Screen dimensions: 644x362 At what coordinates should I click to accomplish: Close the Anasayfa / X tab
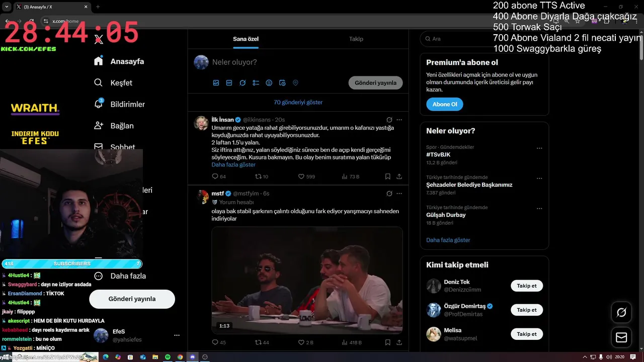pos(86,7)
